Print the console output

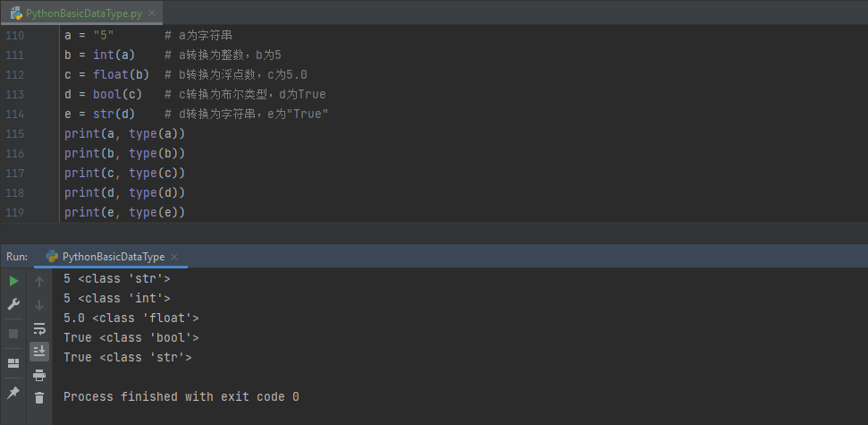39,375
